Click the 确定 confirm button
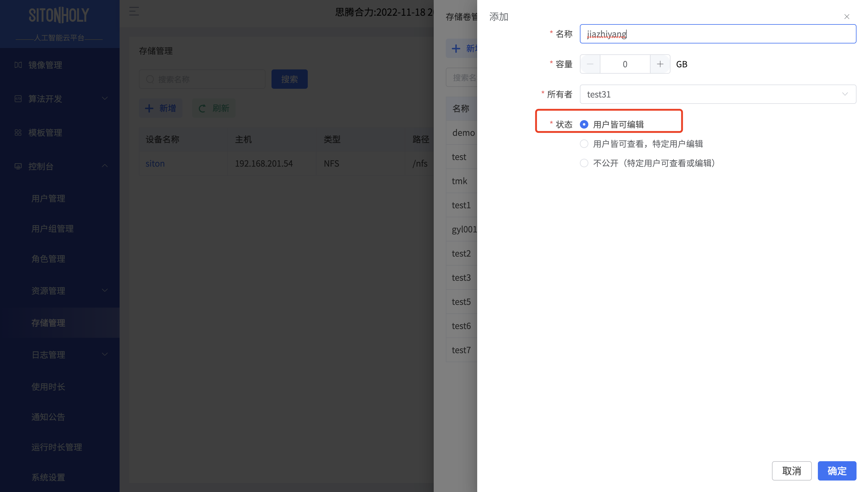The height and width of the screenshot is (492, 868). pos(837,471)
